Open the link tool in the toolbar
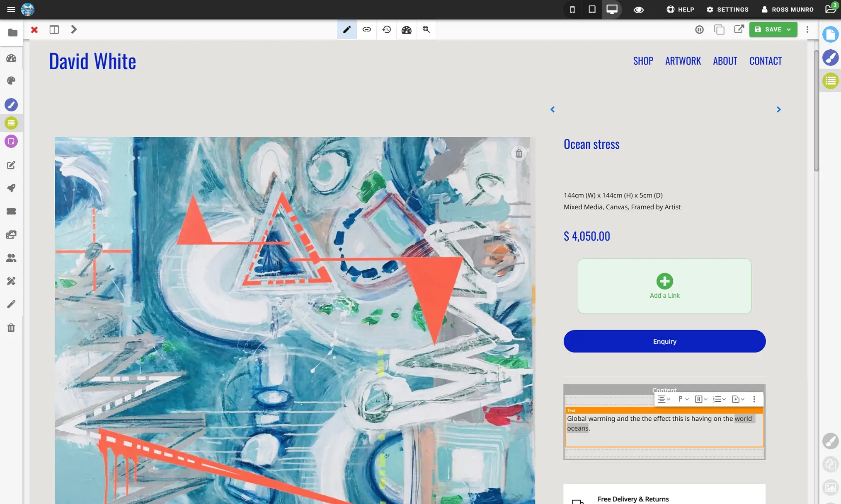The width and height of the screenshot is (841, 504). click(x=367, y=29)
